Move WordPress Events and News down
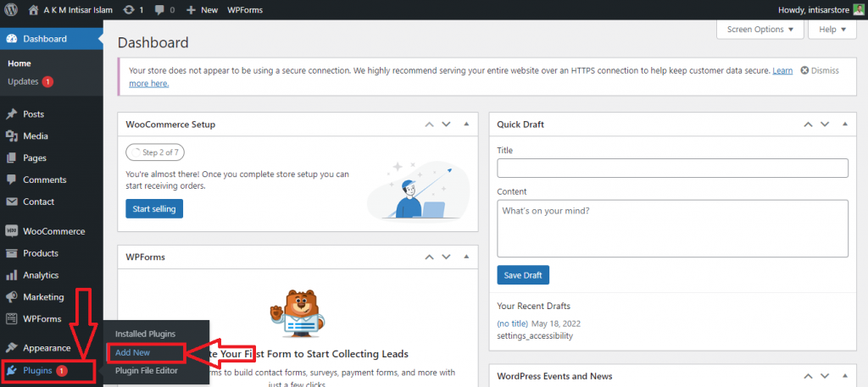This screenshot has height=387, width=868. [x=825, y=376]
